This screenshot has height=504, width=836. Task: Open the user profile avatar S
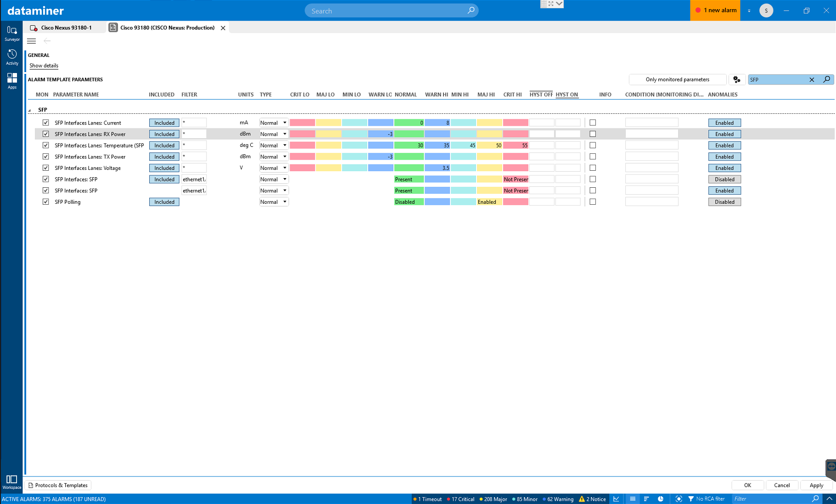(766, 10)
